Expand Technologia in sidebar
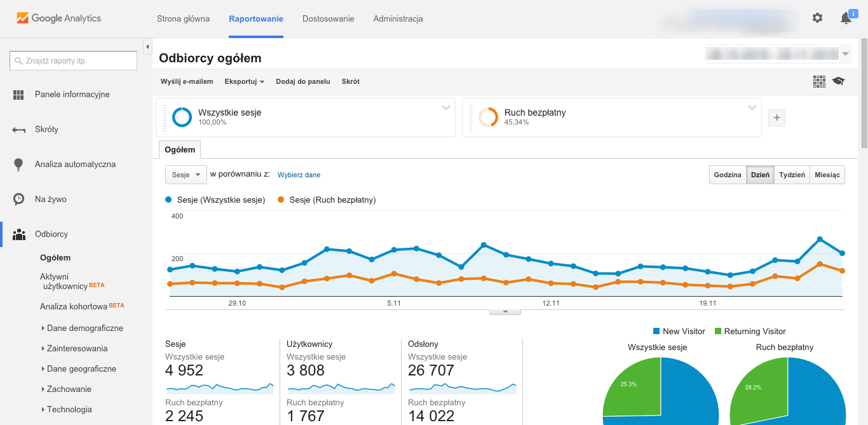 tap(66, 410)
